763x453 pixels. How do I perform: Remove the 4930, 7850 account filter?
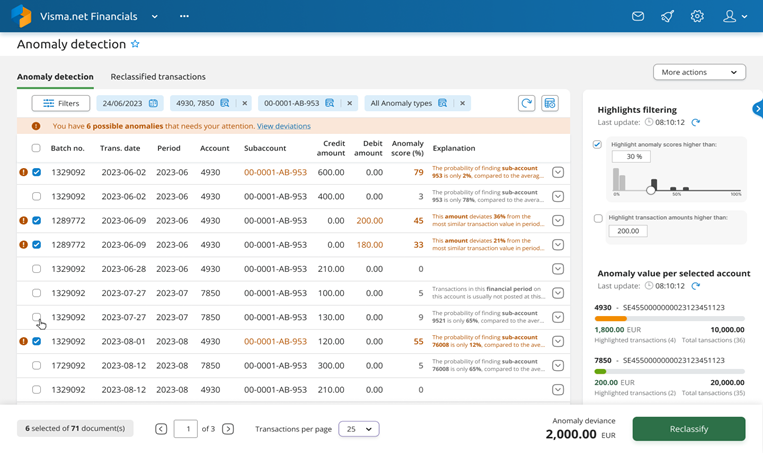[245, 103]
